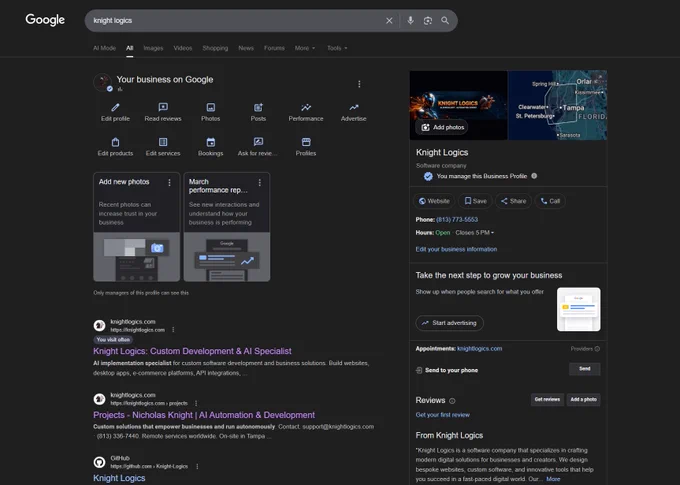Open the Add new photos card

point(137,227)
